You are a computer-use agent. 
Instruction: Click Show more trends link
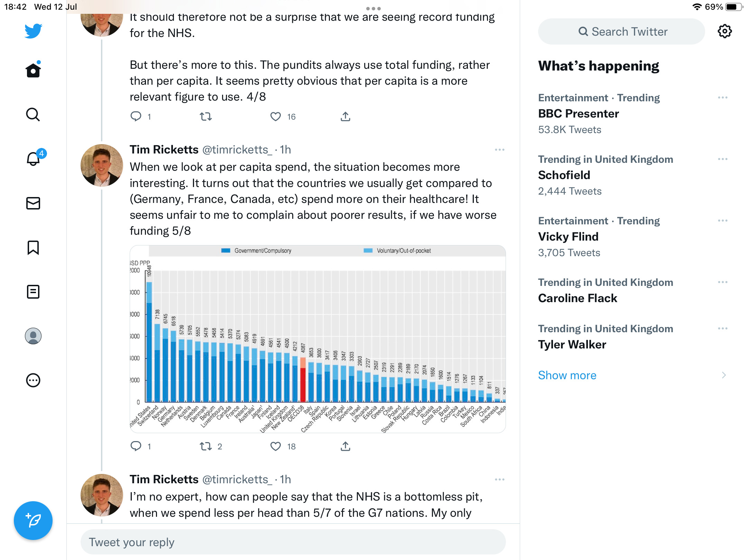coord(567,375)
